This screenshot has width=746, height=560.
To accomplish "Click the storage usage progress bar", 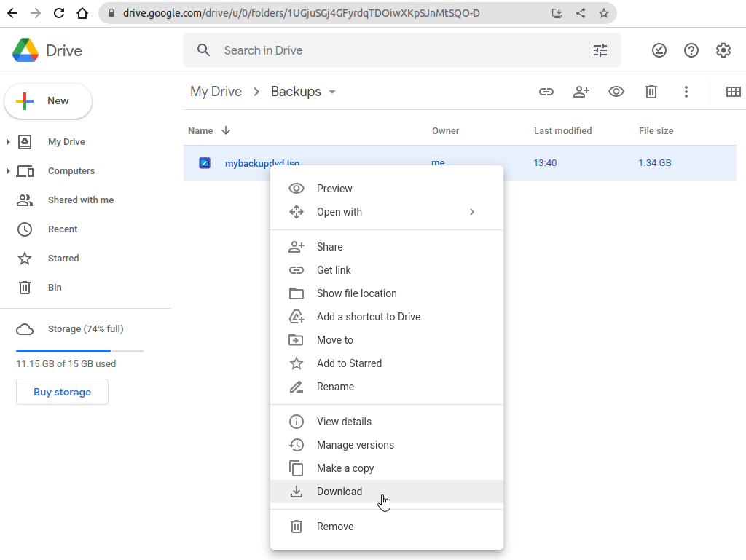I will pyautogui.click(x=79, y=351).
